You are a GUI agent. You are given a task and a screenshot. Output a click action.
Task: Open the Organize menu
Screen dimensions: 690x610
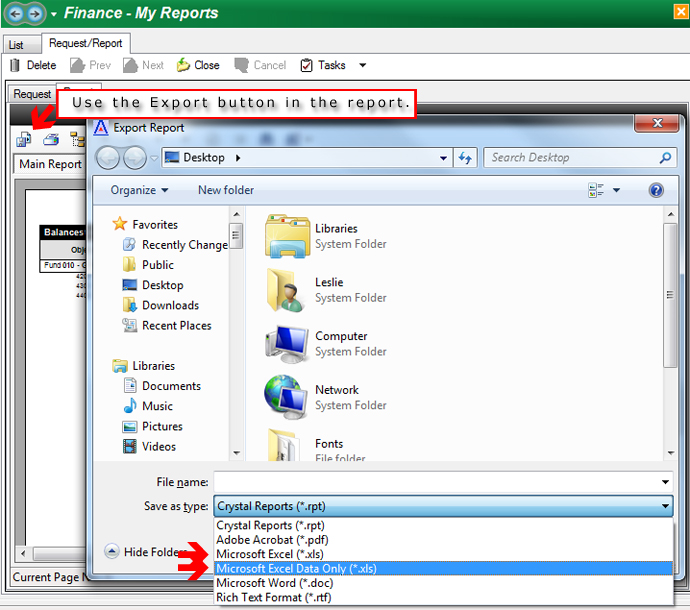(139, 190)
